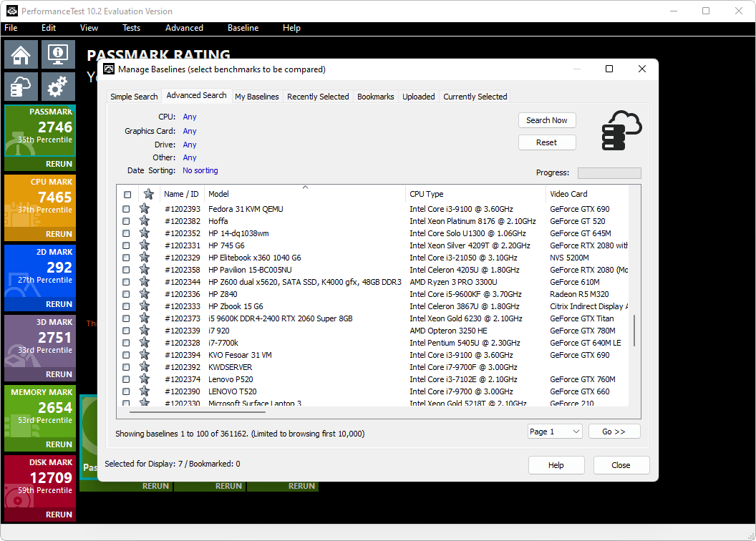Change the Graphics Card filter from Any

coord(190,131)
